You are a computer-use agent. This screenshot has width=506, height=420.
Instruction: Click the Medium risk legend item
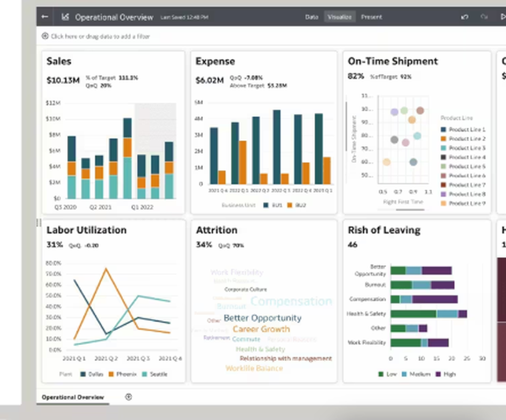click(416, 374)
